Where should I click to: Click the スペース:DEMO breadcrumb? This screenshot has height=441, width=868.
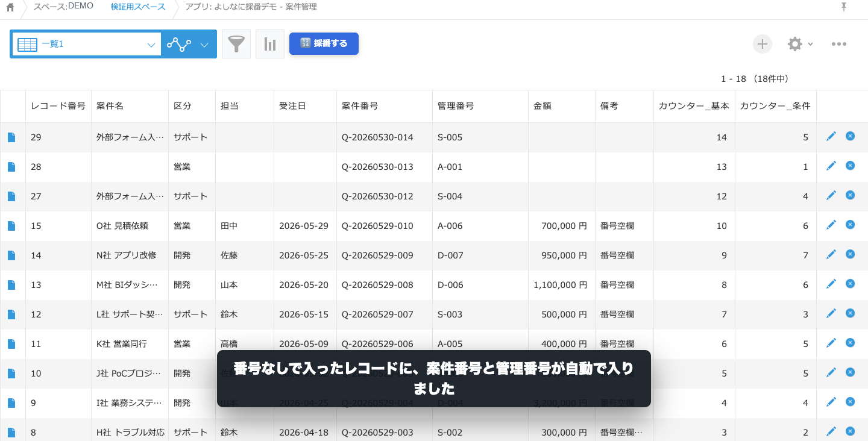pos(63,7)
